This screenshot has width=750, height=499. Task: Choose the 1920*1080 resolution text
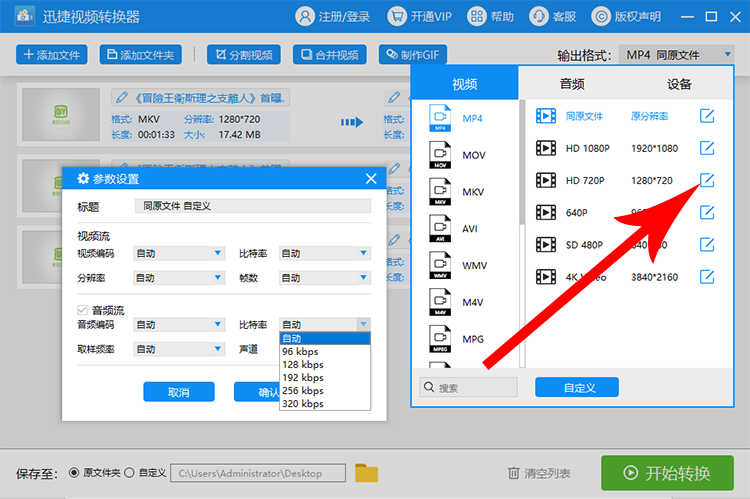click(x=654, y=148)
